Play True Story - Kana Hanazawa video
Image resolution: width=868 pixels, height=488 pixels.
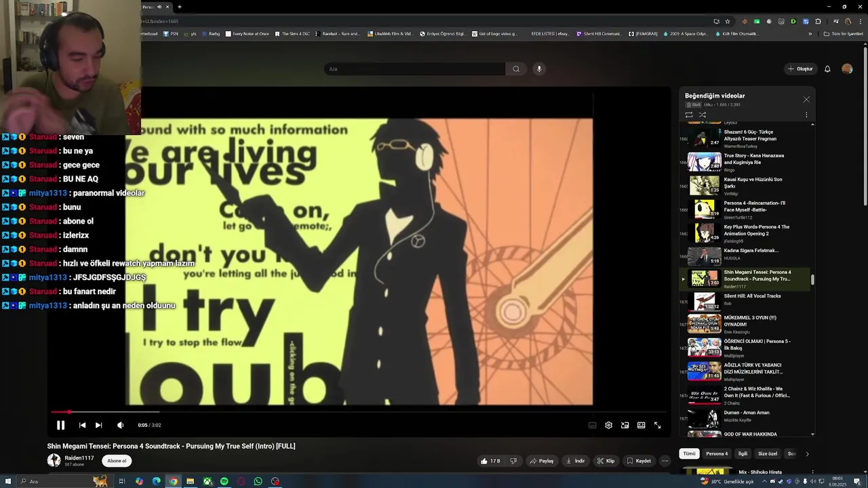(745, 162)
